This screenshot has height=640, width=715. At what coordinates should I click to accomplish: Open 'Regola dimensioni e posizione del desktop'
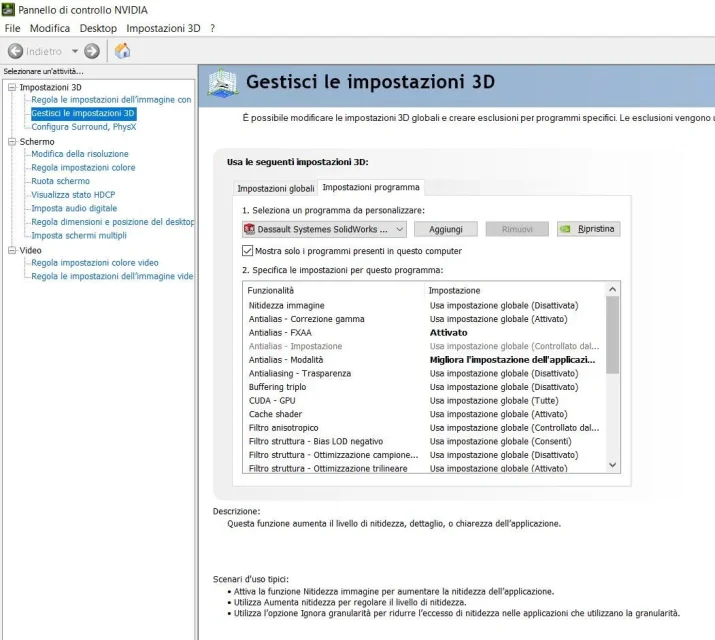pos(112,222)
